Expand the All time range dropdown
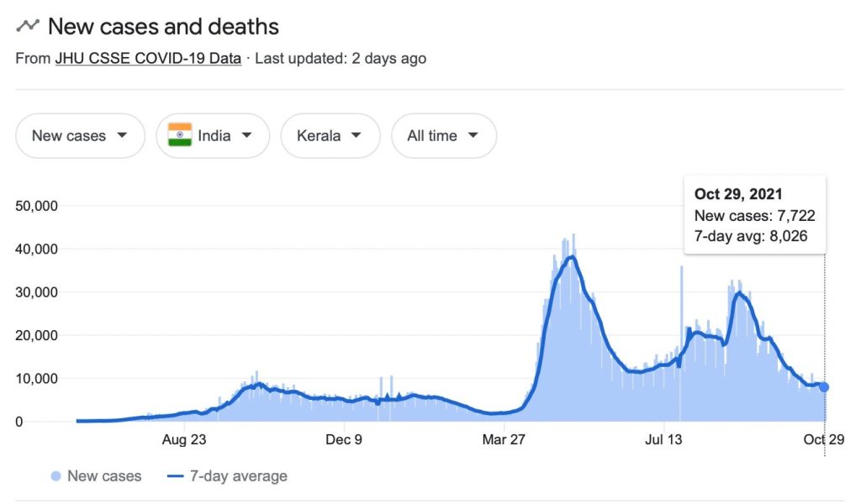The height and width of the screenshot is (504, 861). coord(443,135)
